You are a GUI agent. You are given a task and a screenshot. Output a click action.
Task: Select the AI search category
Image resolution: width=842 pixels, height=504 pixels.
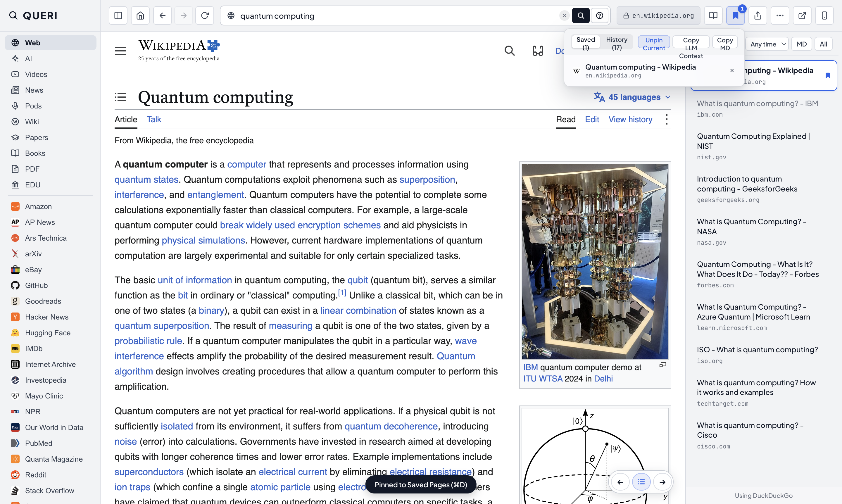[50, 58]
